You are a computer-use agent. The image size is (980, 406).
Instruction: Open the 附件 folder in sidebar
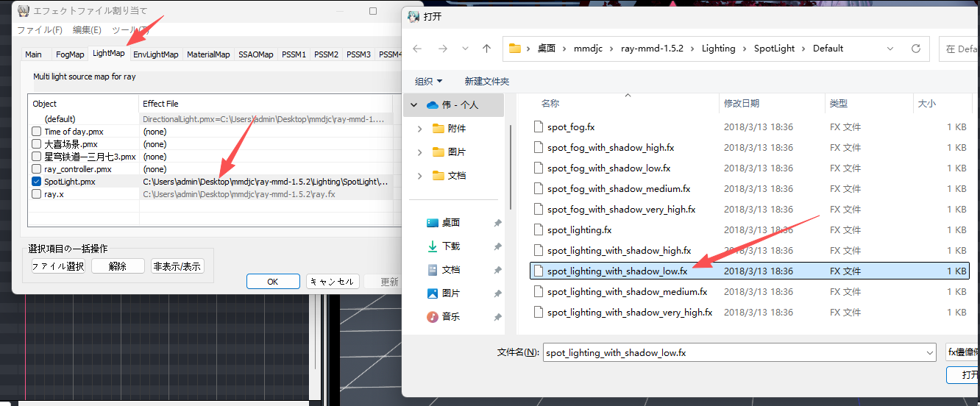450,129
